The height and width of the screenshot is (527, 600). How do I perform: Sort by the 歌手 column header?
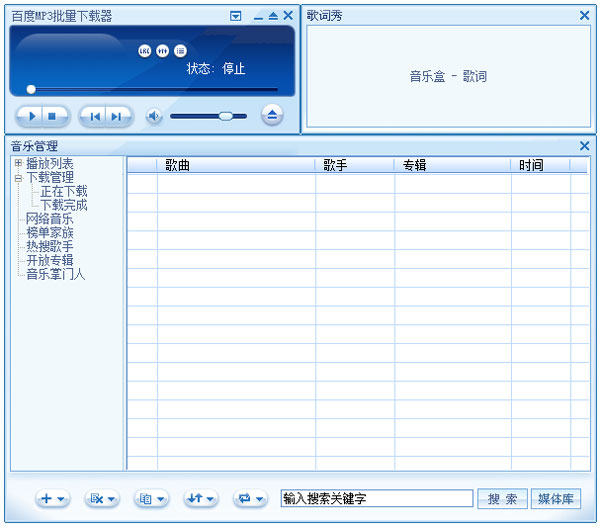[x=354, y=165]
